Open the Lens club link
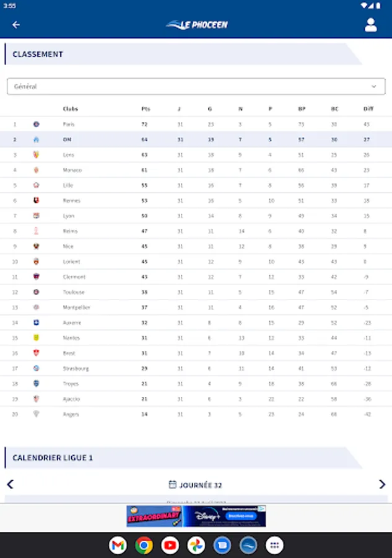The width and height of the screenshot is (392, 558). click(68, 155)
